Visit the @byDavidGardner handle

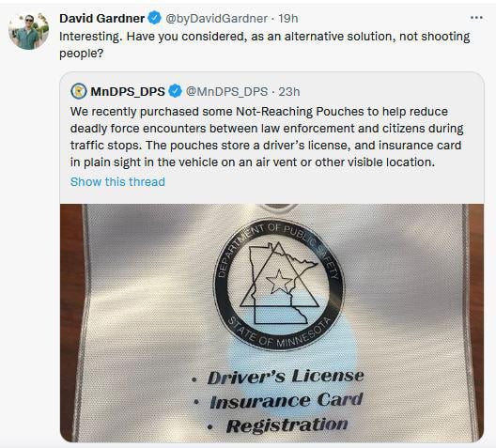coord(216,19)
